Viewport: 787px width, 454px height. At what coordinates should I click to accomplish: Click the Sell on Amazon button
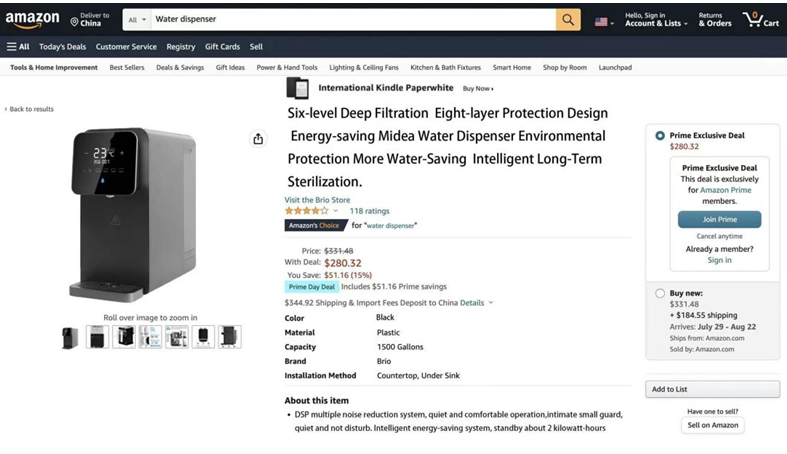(x=712, y=425)
